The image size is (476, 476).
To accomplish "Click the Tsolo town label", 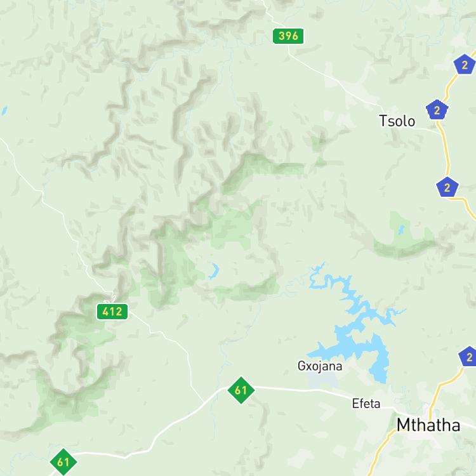I will (x=397, y=121).
